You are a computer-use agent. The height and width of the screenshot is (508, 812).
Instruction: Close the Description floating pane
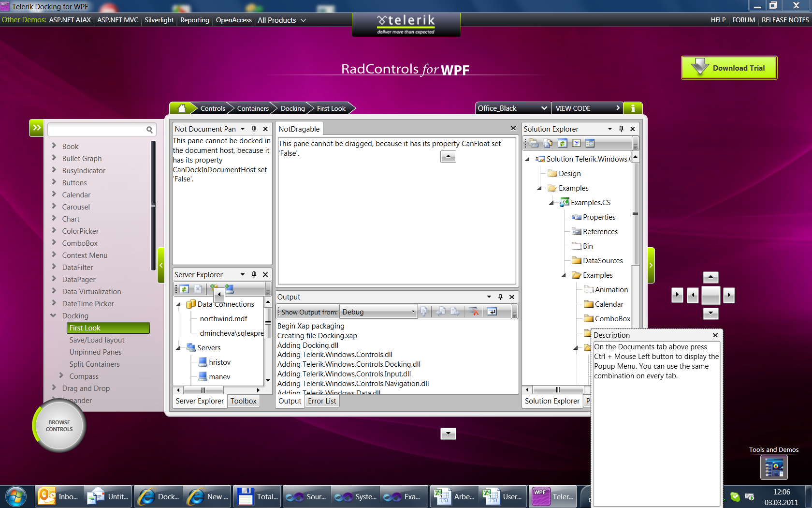coord(715,335)
